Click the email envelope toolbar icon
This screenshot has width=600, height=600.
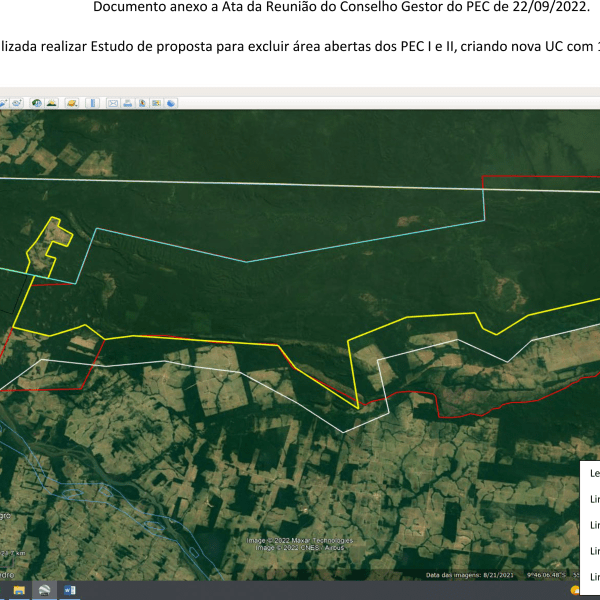click(113, 102)
